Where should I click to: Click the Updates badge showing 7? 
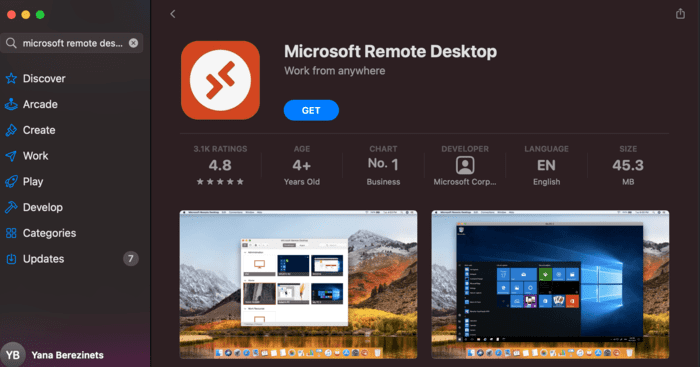coord(131,259)
